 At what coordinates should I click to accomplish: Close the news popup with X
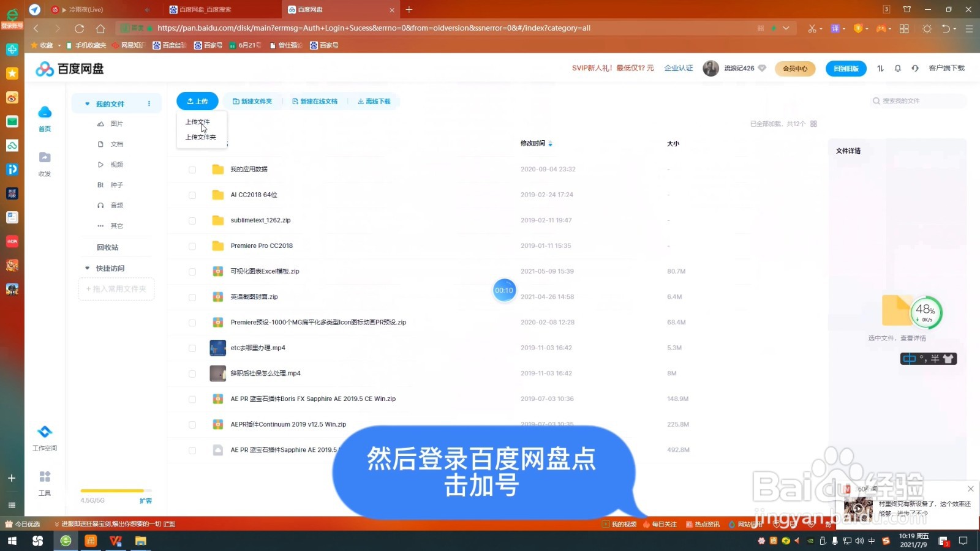[971, 489]
